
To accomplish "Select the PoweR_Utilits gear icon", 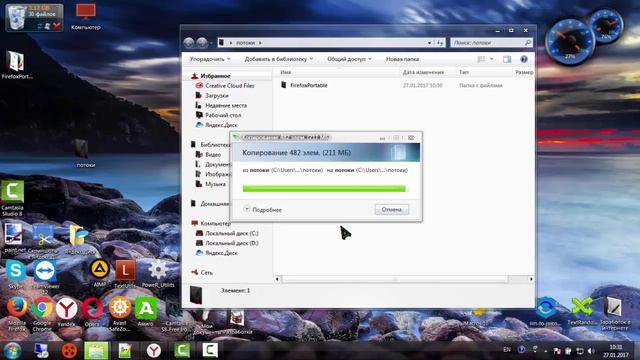I will (x=158, y=273).
